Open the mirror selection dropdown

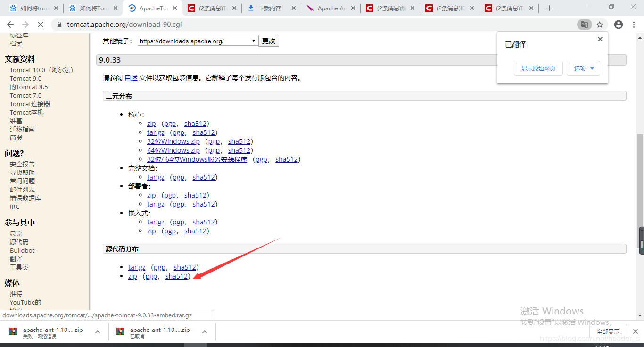click(198, 41)
